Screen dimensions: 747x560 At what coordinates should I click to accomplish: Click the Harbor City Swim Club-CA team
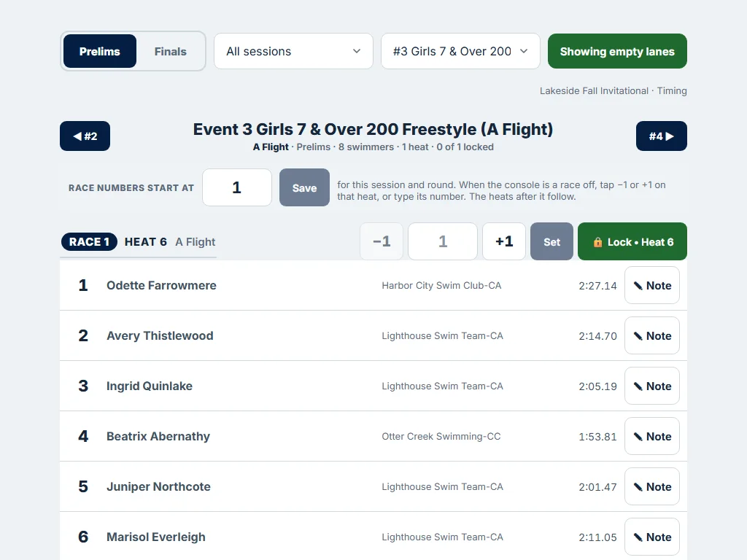pos(441,286)
